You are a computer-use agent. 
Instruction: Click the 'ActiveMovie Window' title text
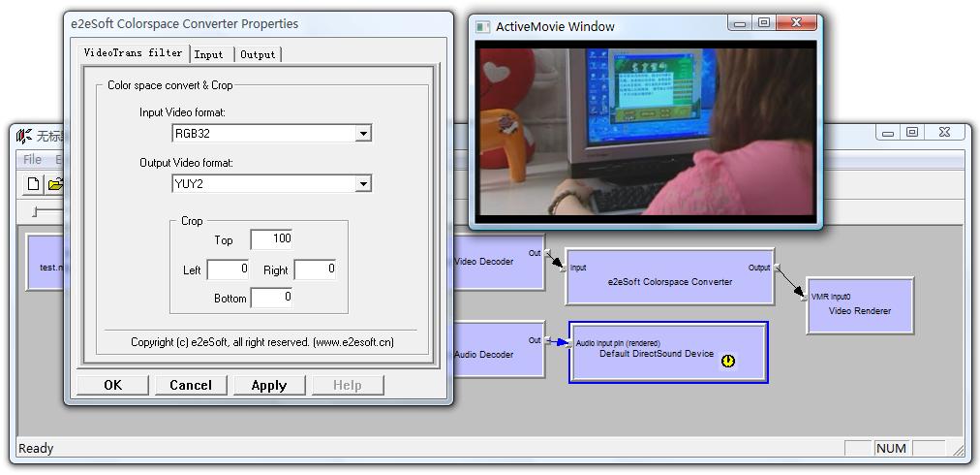pyautogui.click(x=555, y=27)
